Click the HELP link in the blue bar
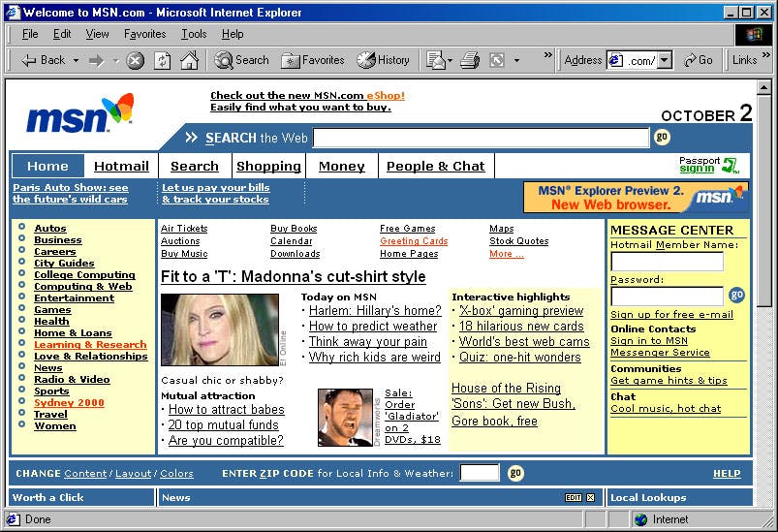The width and height of the screenshot is (778, 532). tap(727, 474)
